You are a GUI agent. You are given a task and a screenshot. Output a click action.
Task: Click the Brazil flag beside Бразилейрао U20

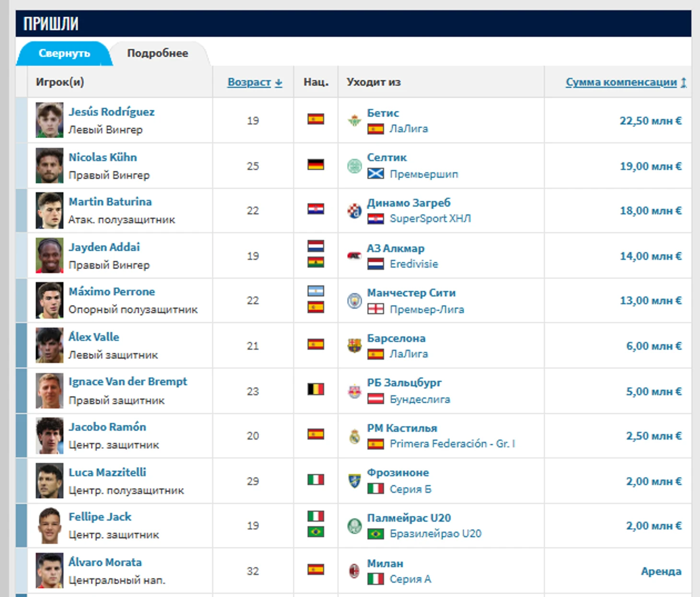point(376,534)
